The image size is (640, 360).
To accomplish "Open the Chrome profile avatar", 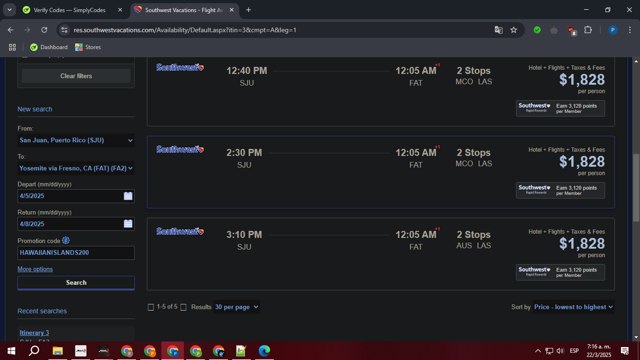I will 613,30.
